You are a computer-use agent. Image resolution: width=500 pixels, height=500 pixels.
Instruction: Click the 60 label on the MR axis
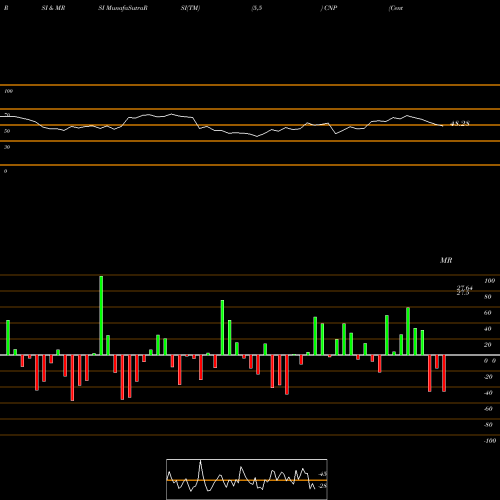488,313
